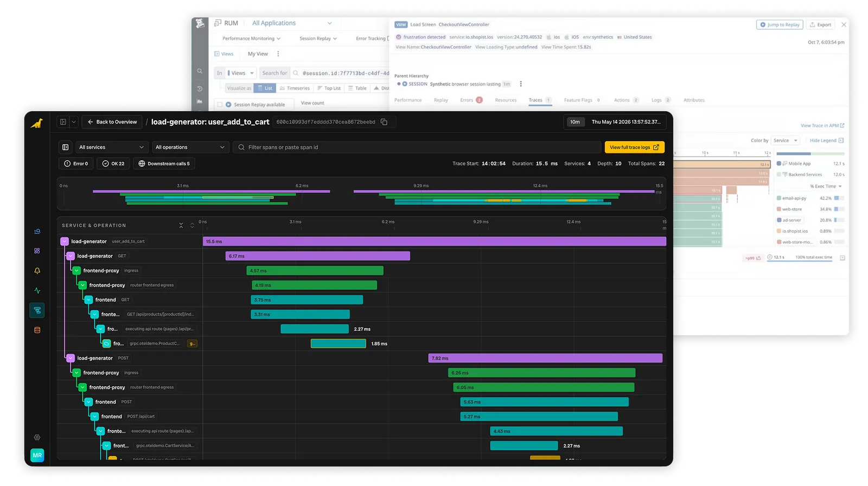Select Timeseries visualization
Screen dimensions: 868x486
[295, 88]
